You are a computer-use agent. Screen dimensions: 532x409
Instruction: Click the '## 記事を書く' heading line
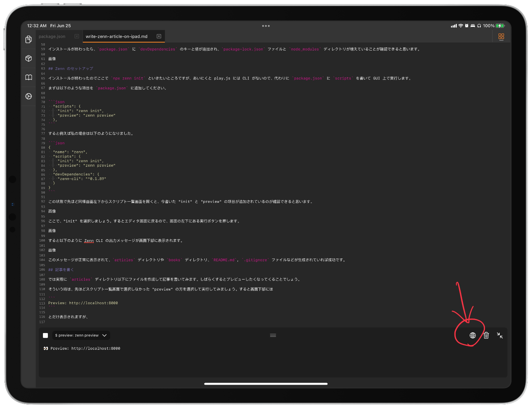(61, 270)
